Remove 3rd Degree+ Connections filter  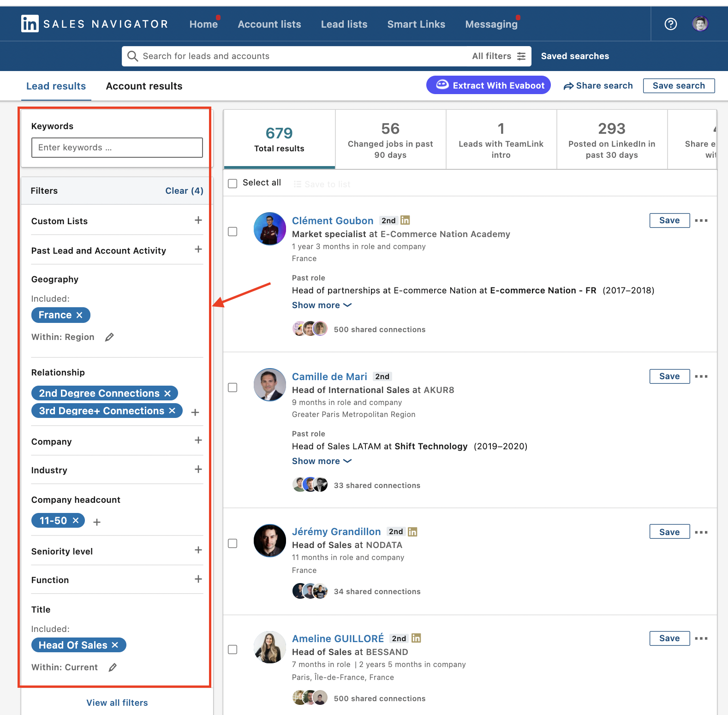[x=172, y=411]
